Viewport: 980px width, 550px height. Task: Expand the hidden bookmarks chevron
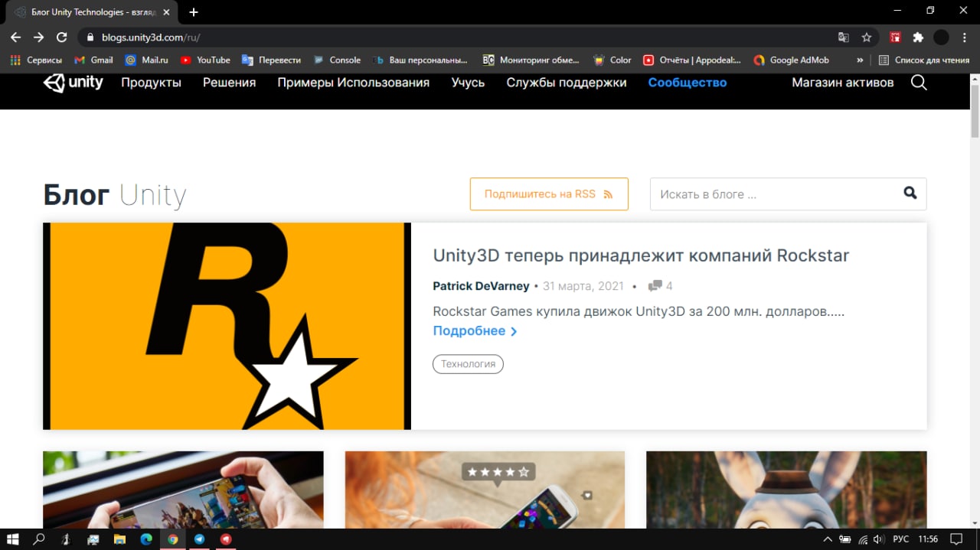point(860,60)
